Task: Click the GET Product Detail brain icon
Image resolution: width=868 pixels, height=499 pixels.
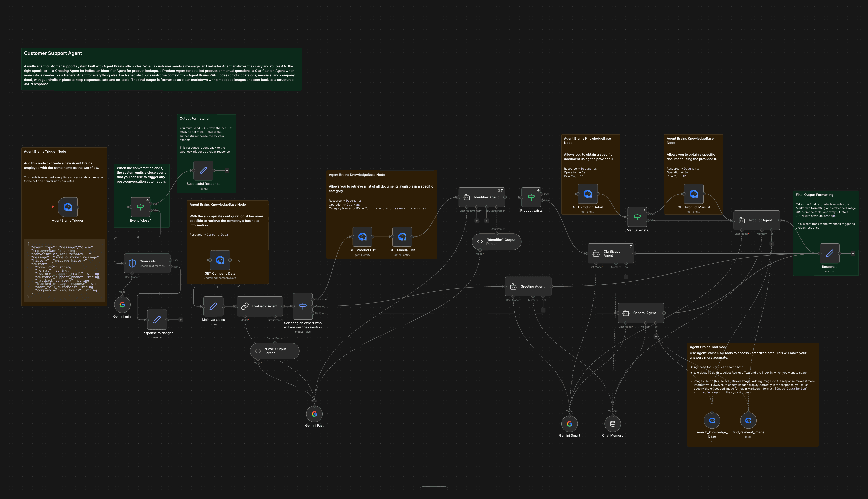Action: point(587,194)
